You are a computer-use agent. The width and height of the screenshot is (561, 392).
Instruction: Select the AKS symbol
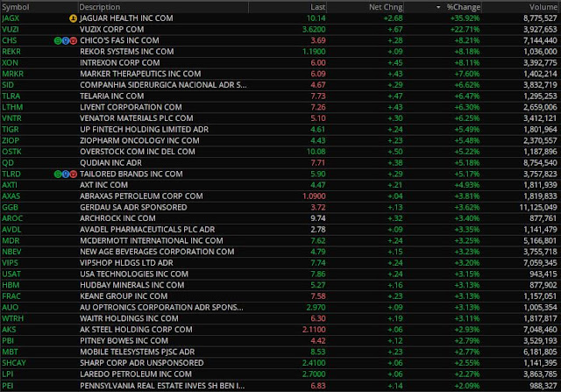[9, 330]
